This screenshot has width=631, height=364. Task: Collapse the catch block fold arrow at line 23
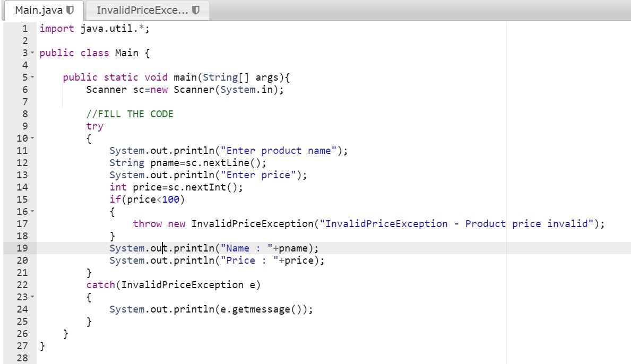32,297
